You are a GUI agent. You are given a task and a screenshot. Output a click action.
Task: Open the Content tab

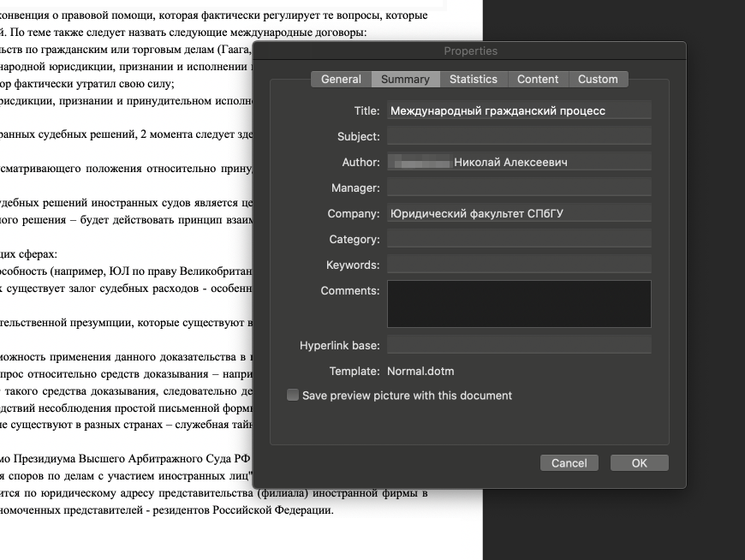pos(538,80)
